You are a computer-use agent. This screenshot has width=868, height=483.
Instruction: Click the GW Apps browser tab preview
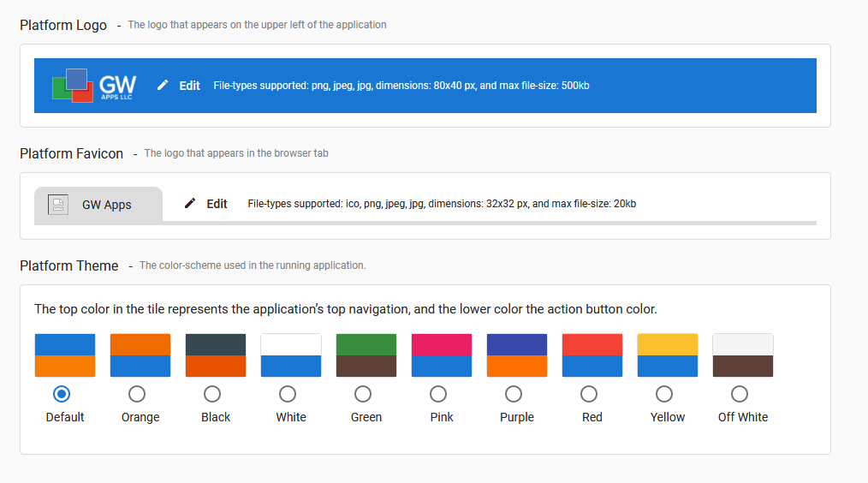click(98, 205)
